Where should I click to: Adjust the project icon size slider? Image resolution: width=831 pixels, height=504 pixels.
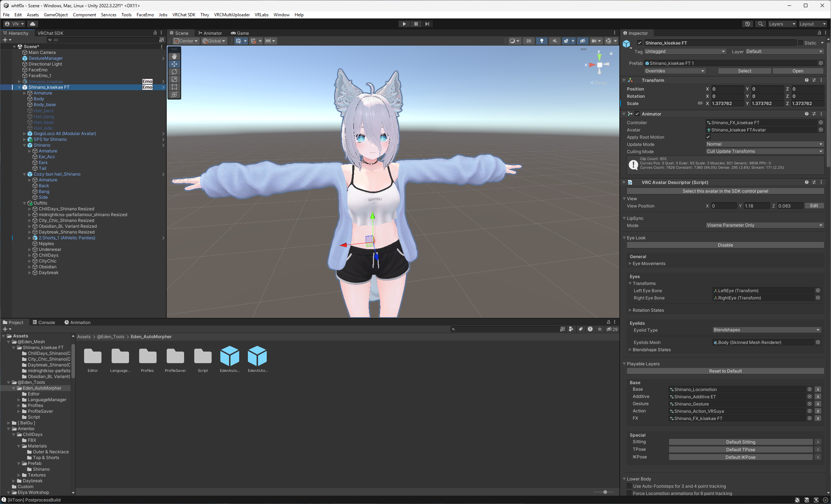pyautogui.click(x=605, y=492)
